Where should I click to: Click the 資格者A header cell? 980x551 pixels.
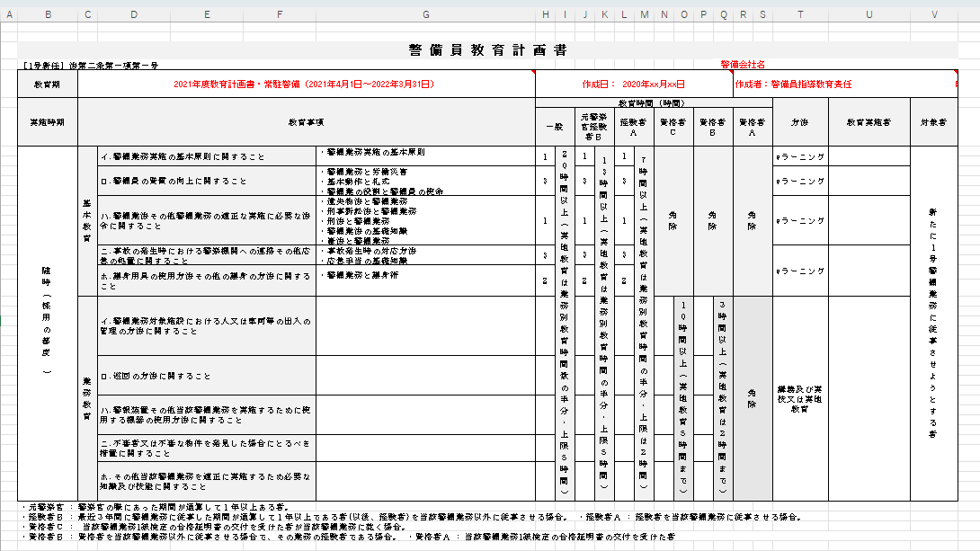click(753, 127)
